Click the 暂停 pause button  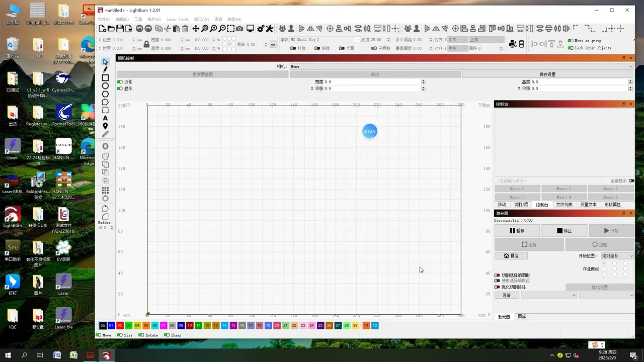point(517,231)
